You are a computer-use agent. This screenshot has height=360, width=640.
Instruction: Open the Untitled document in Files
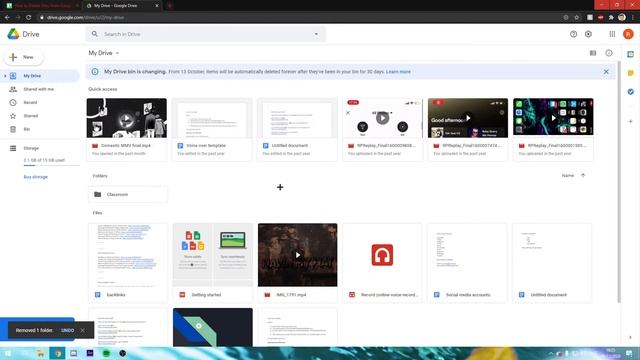point(552,263)
